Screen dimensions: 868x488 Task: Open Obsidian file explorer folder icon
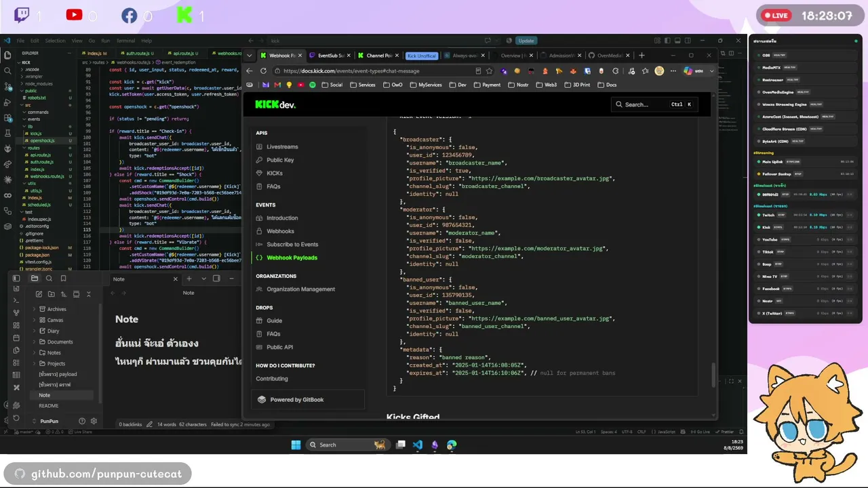coord(35,278)
